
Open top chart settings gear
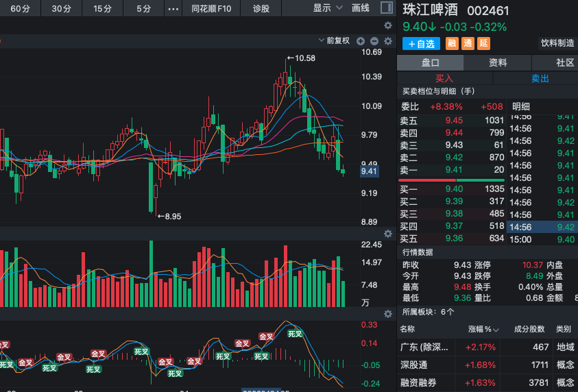tap(388, 25)
